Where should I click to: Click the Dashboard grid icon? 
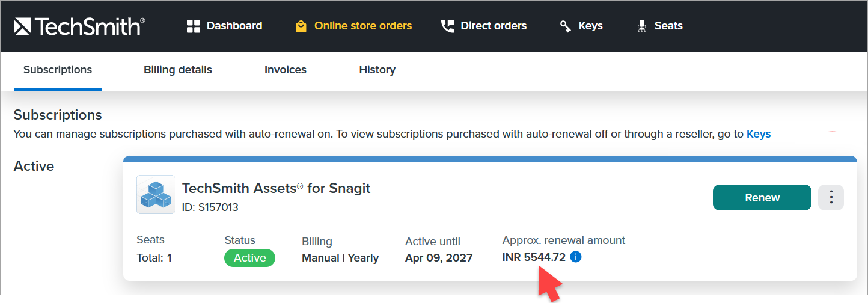click(x=193, y=26)
